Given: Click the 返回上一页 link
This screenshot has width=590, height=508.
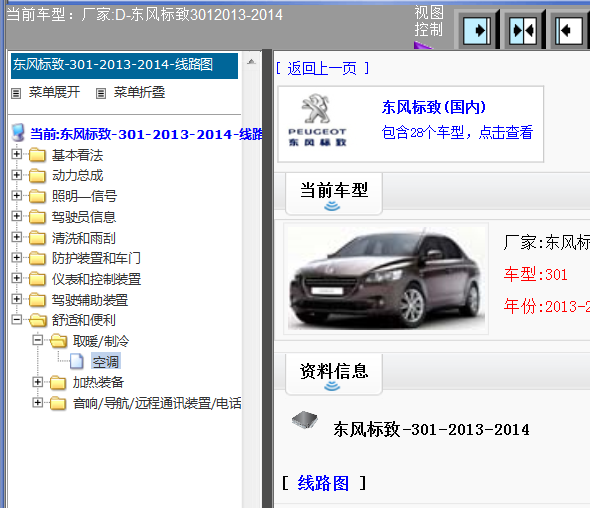Looking at the screenshot, I should [x=322, y=68].
